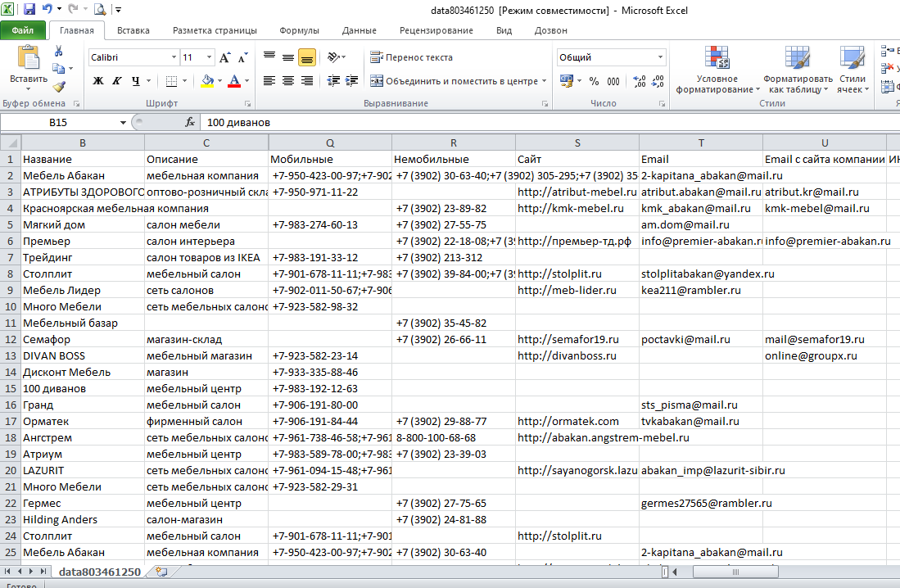This screenshot has height=588, width=900.
Task: Select the data803461250 sheet tab
Action: tap(100, 572)
